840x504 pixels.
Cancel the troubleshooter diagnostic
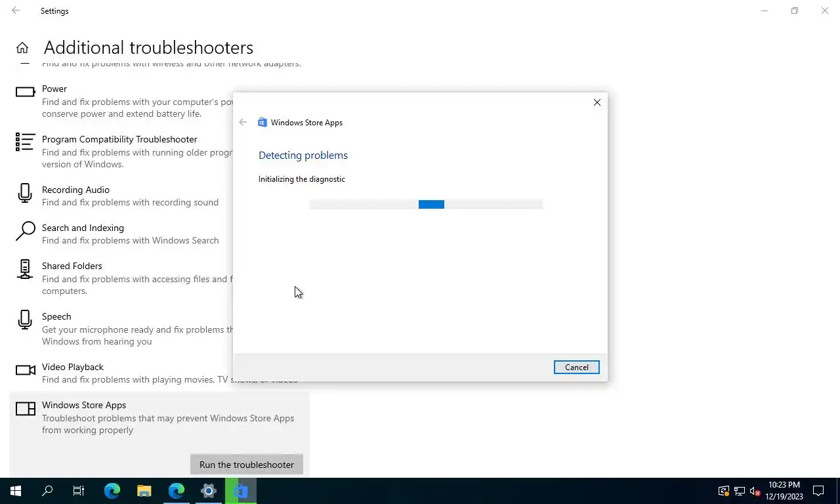coord(576,367)
